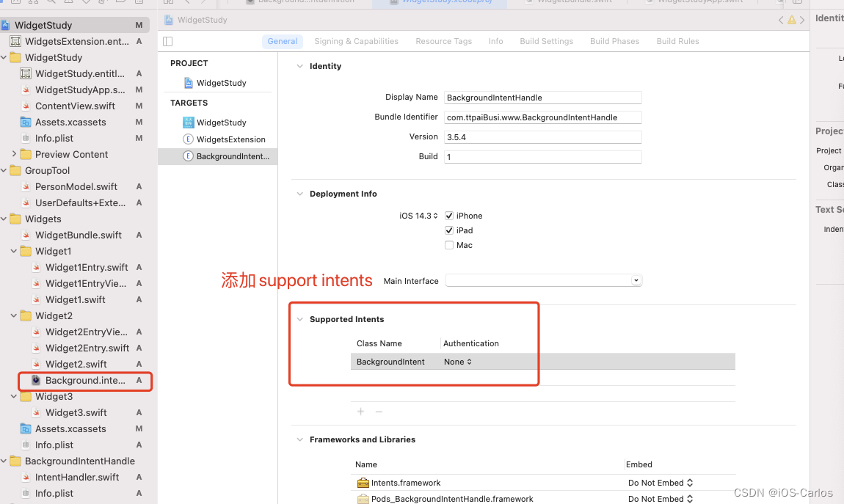This screenshot has height=504, width=844.
Task: Open ContentView.swift file
Action: click(75, 106)
